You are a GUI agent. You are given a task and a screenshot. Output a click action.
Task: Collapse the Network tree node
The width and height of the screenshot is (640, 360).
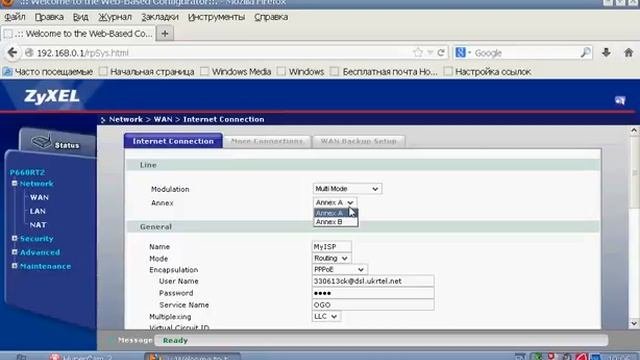coord(15,183)
